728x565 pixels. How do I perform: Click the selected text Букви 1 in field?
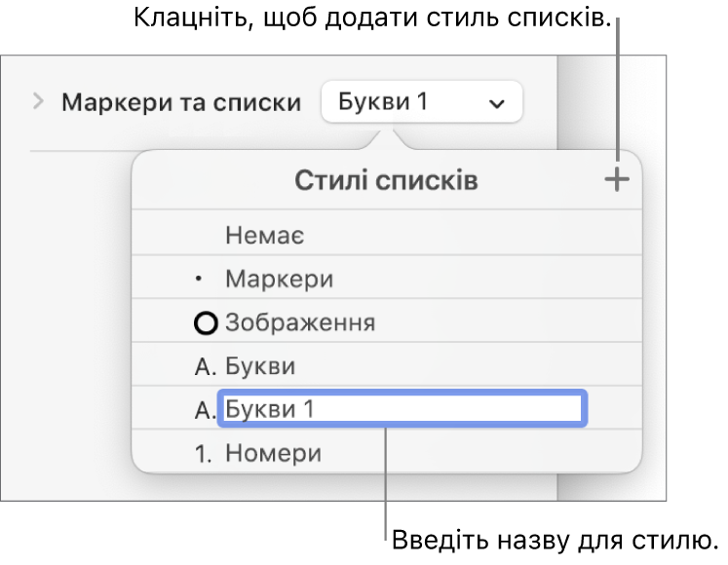270,409
